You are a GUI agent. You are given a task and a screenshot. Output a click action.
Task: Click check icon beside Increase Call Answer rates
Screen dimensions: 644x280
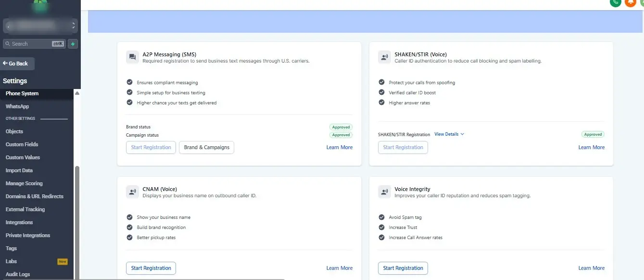tap(381, 237)
